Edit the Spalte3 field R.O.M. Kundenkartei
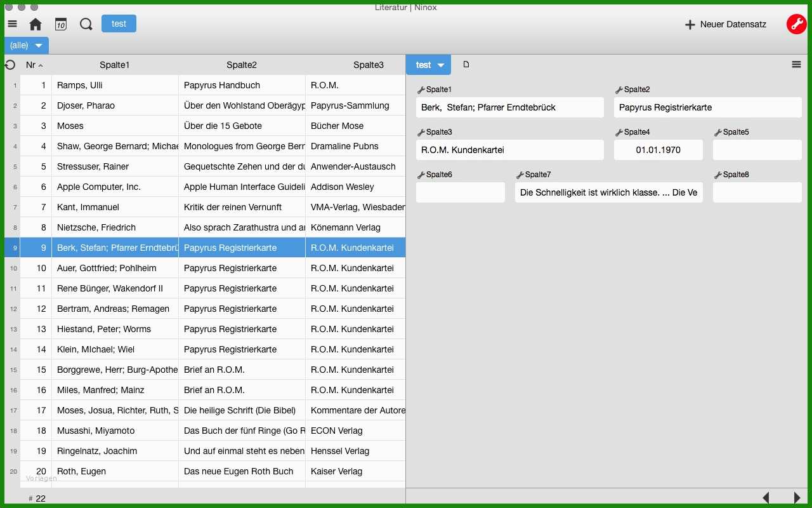 pyautogui.click(x=510, y=150)
